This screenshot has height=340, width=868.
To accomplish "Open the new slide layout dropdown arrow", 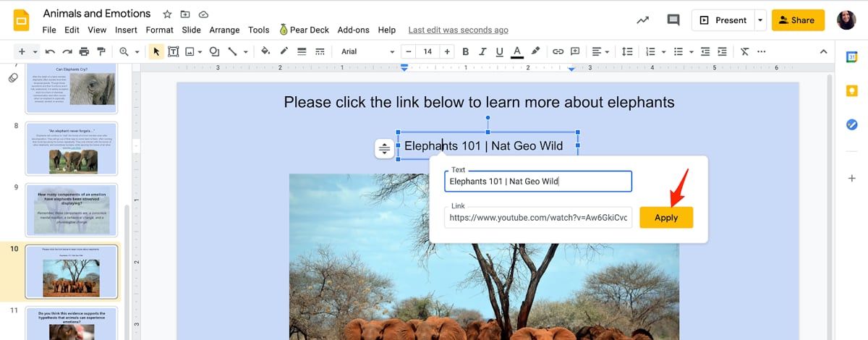I will (35, 52).
